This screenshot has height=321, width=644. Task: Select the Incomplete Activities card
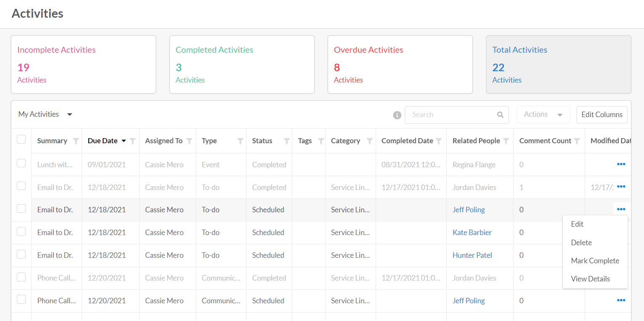[x=83, y=64]
